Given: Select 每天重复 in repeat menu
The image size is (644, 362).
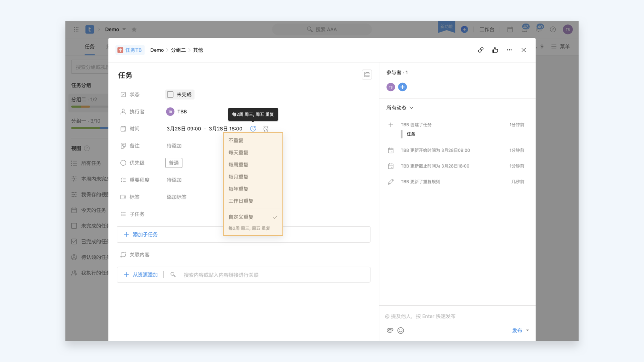Looking at the screenshot, I should [253, 153].
